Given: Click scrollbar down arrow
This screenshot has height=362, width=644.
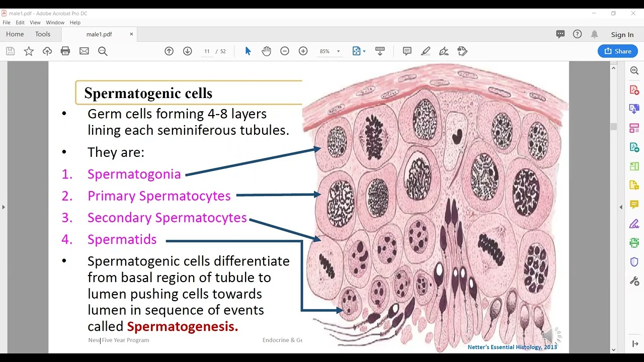Looking at the screenshot, I should pos(613,349).
